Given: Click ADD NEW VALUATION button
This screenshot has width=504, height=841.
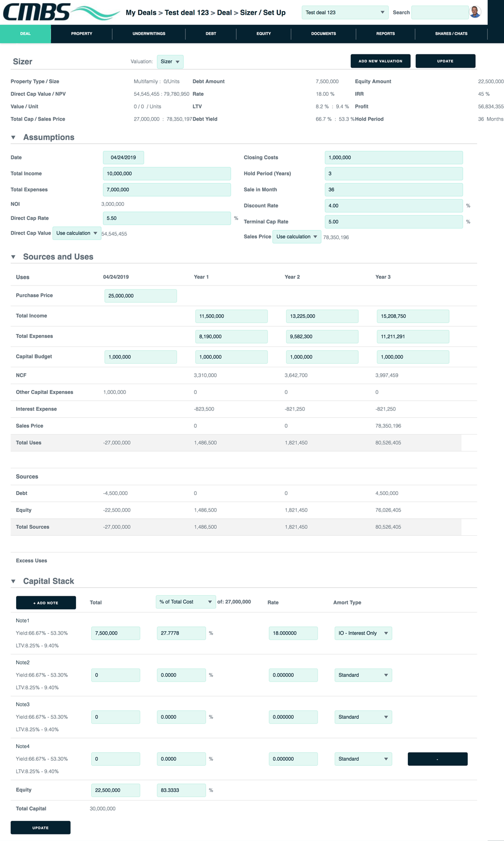Looking at the screenshot, I should coord(381,61).
